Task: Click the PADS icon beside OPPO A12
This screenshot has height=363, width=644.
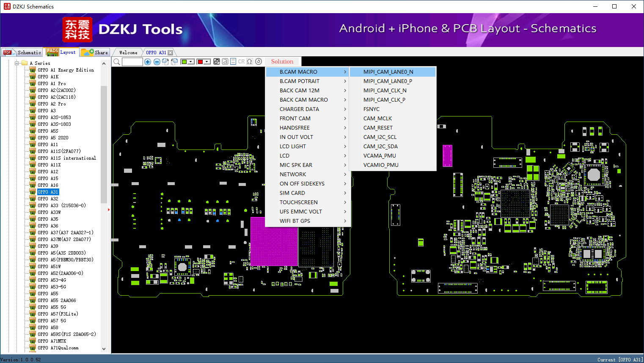Action: (x=33, y=172)
